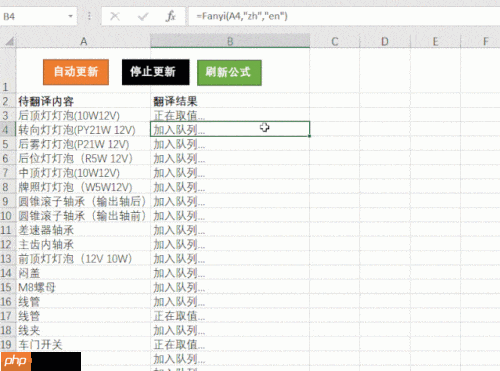Screen dimensions: 500x371
Task: Select column A header
Action: [x=83, y=42]
